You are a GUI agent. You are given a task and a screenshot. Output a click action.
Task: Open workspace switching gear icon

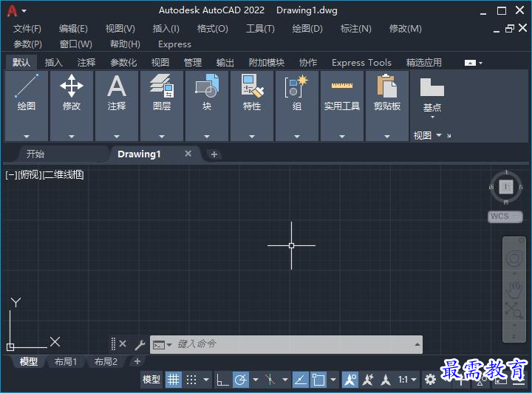430,379
